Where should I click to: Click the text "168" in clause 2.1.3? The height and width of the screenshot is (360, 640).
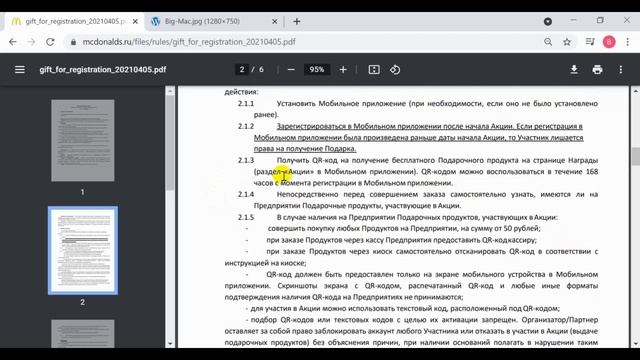[592, 172]
